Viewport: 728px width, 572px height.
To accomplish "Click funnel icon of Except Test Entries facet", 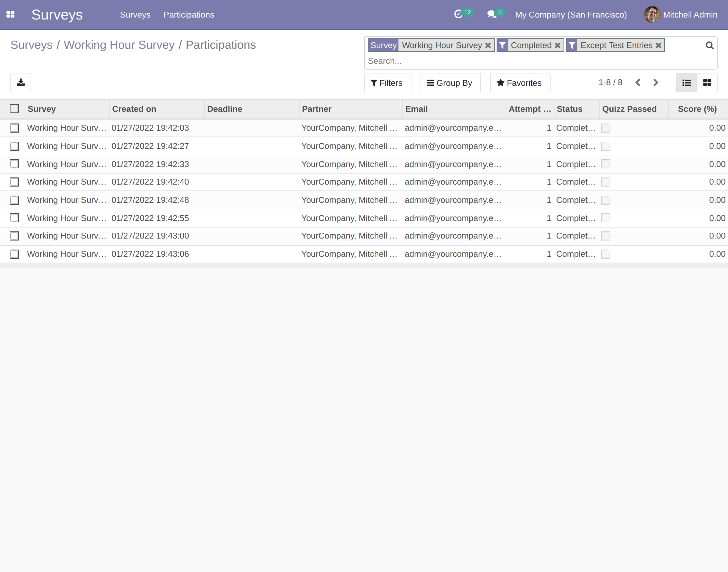I will (572, 45).
